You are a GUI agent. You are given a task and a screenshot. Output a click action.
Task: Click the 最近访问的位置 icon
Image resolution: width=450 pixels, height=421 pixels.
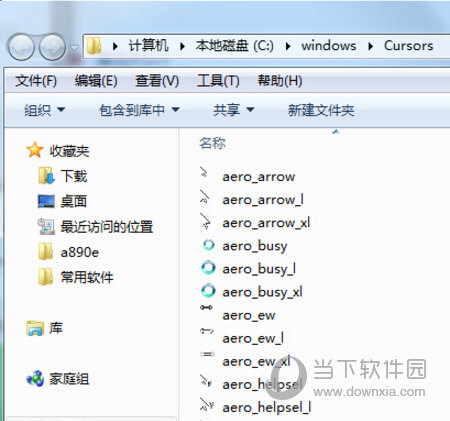click(x=46, y=226)
